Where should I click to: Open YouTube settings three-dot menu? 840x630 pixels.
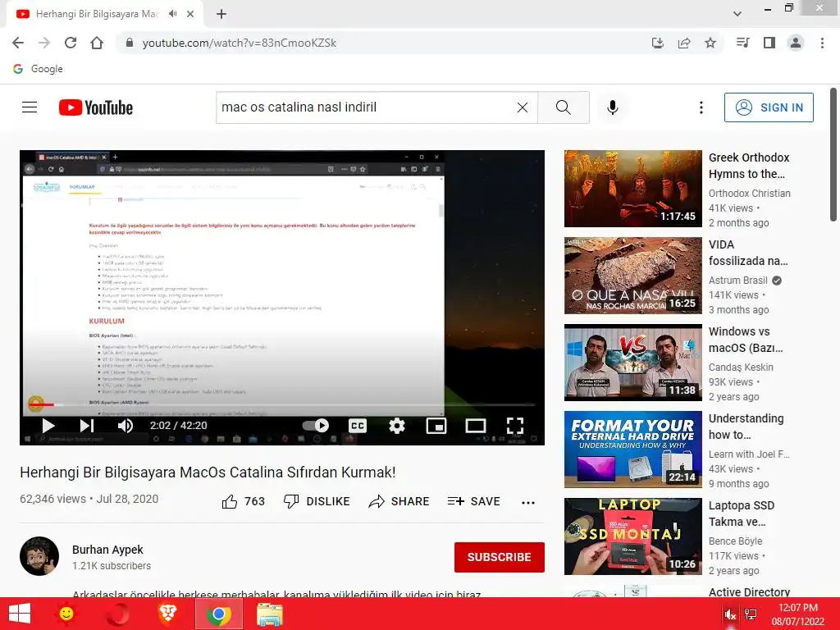pos(701,107)
